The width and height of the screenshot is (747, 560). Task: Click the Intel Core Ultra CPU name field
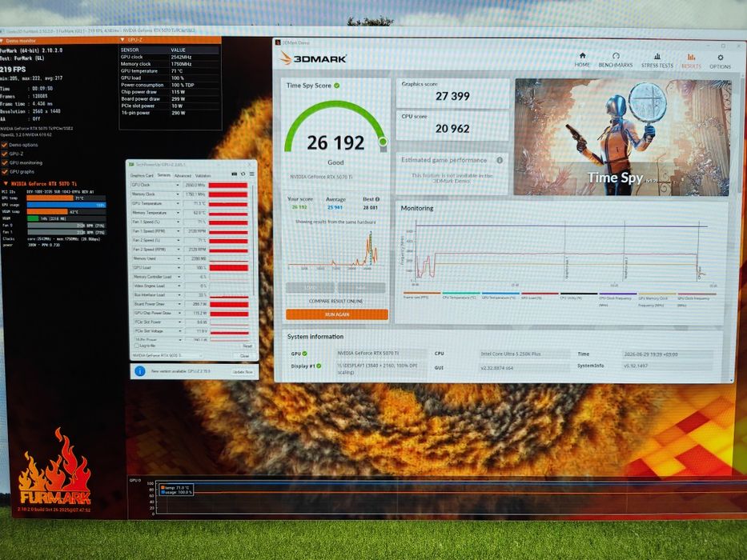coord(524,354)
